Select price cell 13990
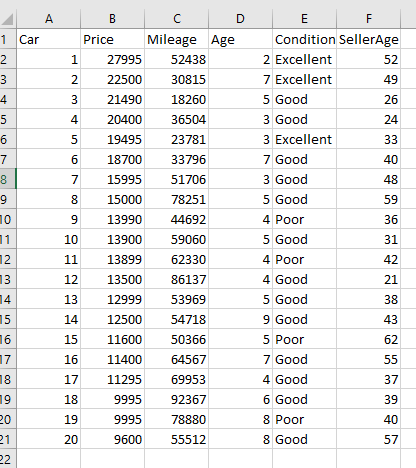This screenshot has width=416, height=468. click(113, 219)
